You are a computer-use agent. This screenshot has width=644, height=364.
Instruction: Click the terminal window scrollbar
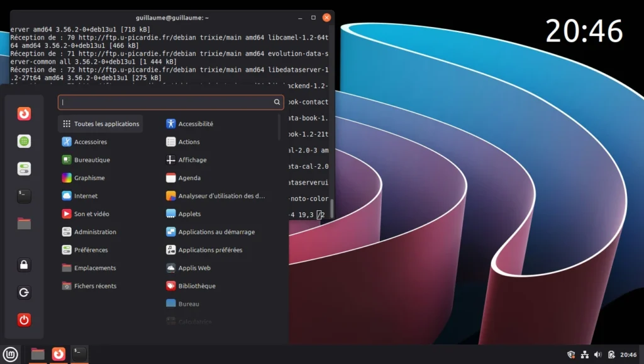[331, 208]
